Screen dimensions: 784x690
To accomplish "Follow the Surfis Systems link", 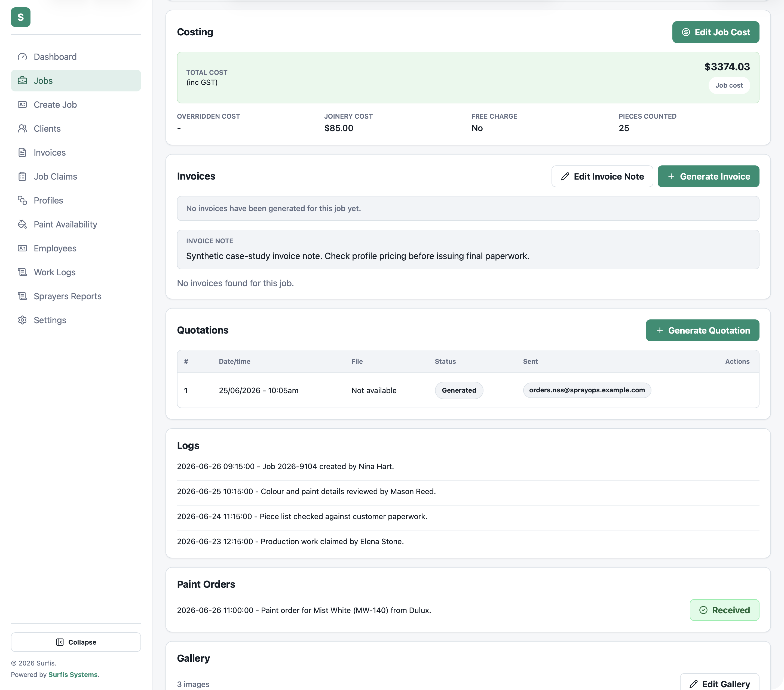I will [x=73, y=675].
